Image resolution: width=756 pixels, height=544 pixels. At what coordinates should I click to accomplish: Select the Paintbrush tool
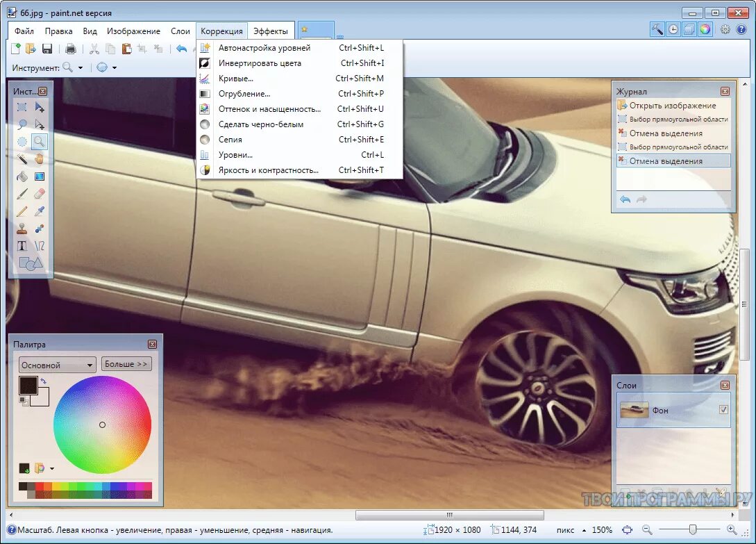coord(22,194)
